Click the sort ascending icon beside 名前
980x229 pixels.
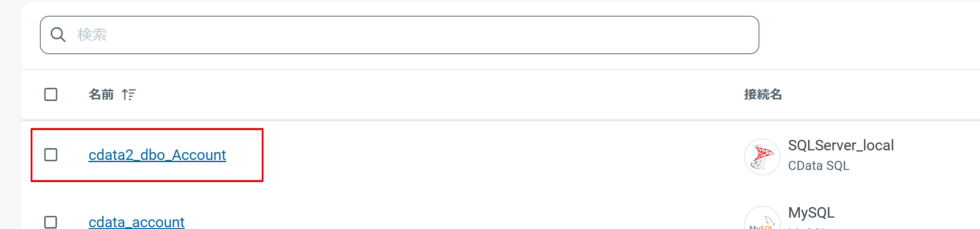pyautogui.click(x=129, y=94)
